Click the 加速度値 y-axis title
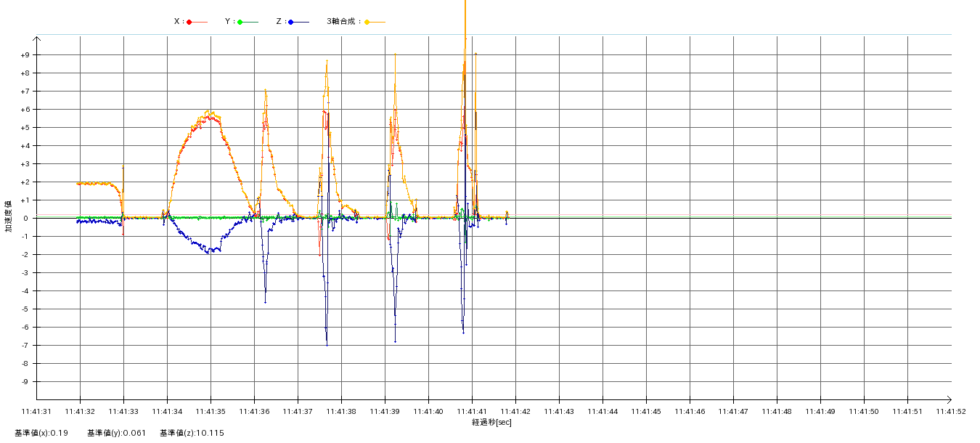 (9, 216)
